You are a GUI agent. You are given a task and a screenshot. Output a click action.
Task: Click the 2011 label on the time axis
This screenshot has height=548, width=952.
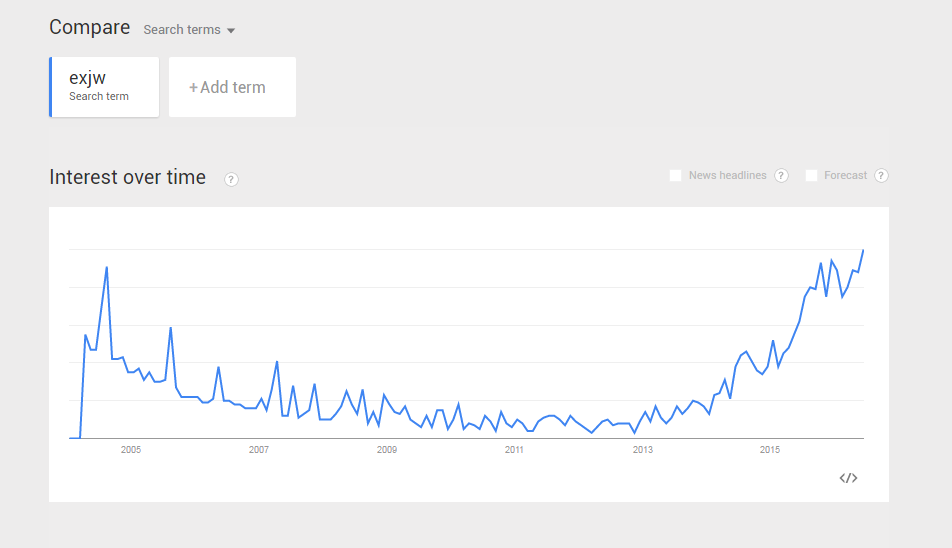514,450
